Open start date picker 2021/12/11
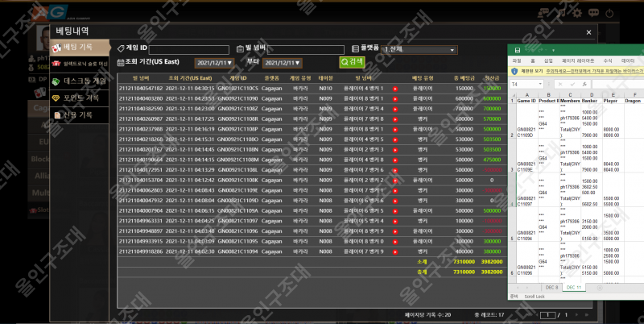The height and width of the screenshot is (324, 644). point(214,63)
